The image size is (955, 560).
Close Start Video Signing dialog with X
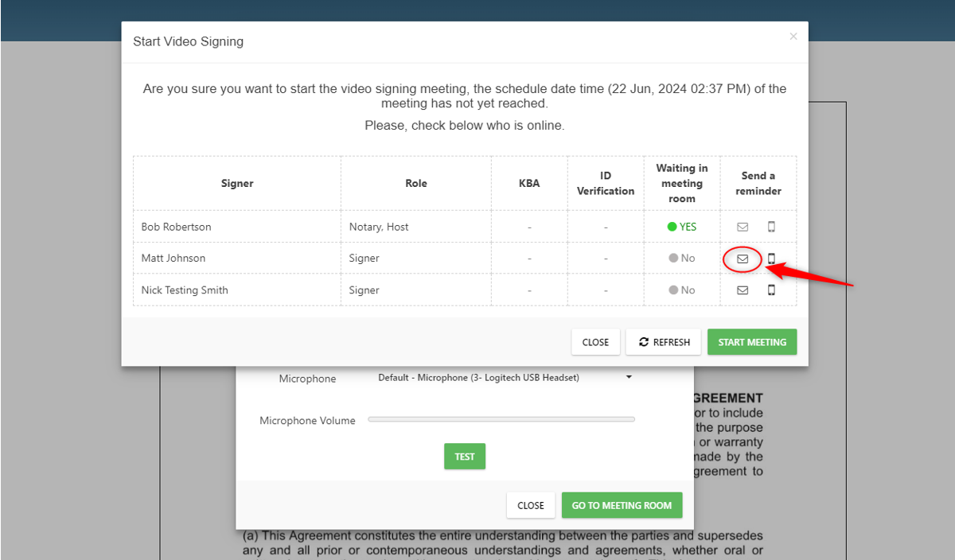coord(793,37)
